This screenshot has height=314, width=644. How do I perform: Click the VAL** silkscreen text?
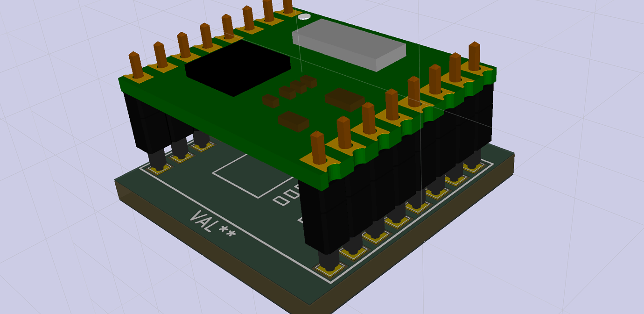point(213,224)
